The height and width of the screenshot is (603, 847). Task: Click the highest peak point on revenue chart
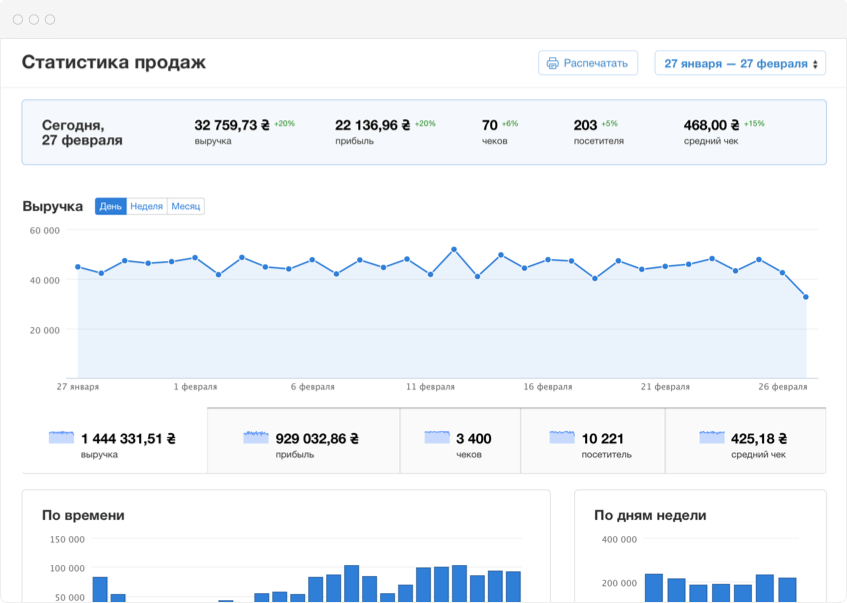pyautogui.click(x=454, y=249)
